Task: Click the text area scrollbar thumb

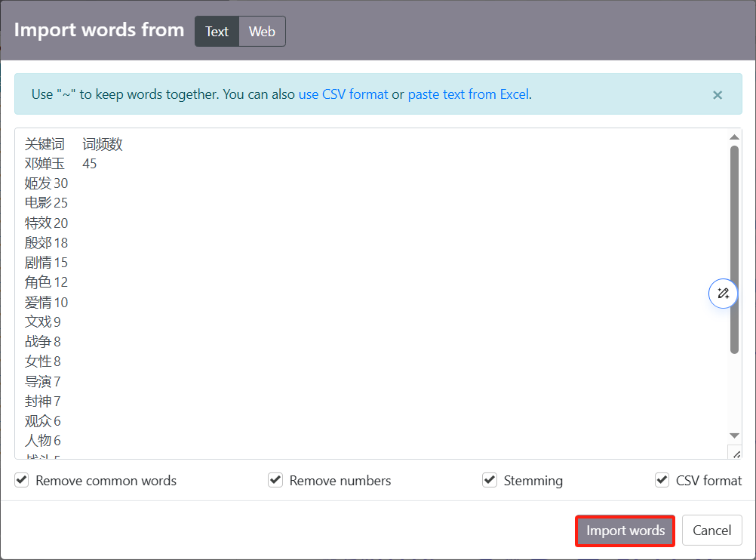Action: pos(734,250)
